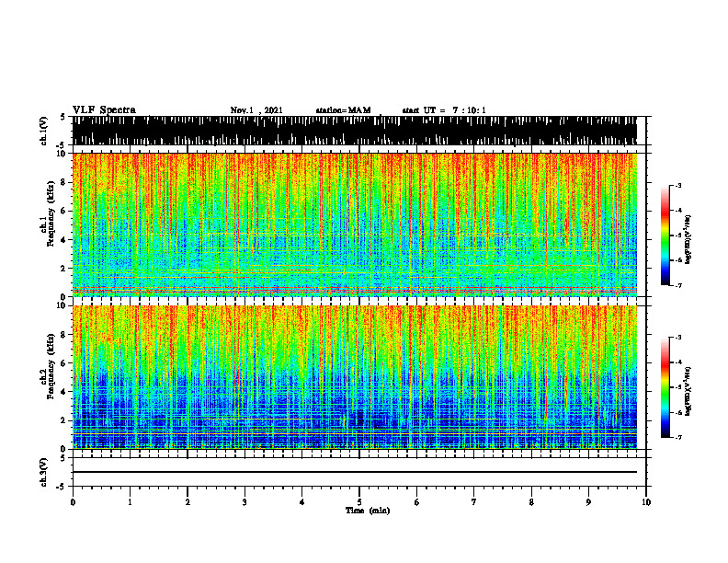The height and width of the screenshot is (563, 728).
Task: Click the time axis tick label 7
Action: pos(474,502)
